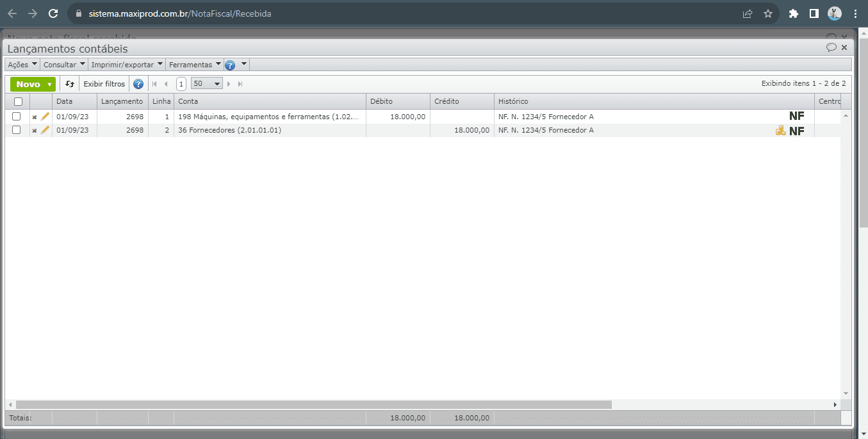Click the 198 Máquinas, equipamentos e ferramentas cell
Image resolution: width=868 pixels, height=439 pixels.
click(x=270, y=117)
